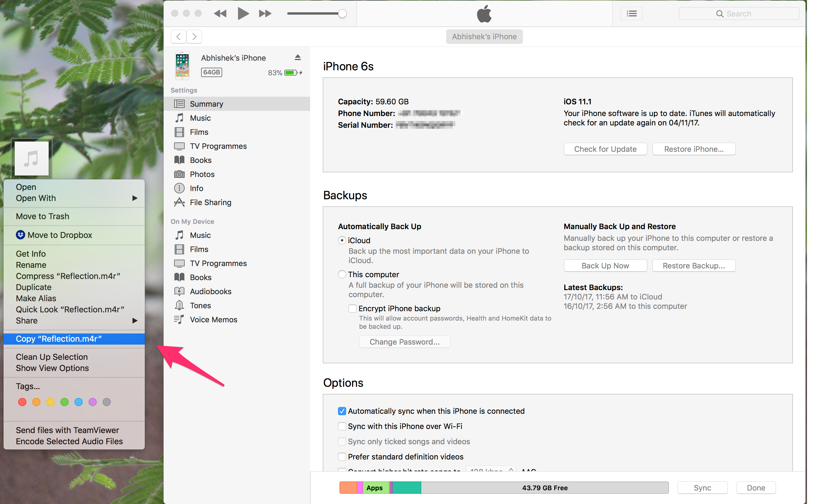819x504 pixels.
Task: Toggle Sync only ticked songs and videos
Action: pos(342,441)
